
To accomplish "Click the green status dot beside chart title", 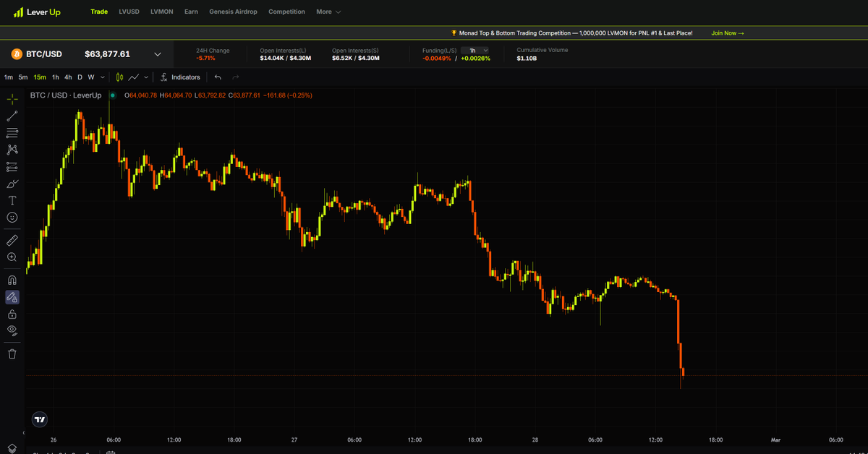I will click(112, 95).
